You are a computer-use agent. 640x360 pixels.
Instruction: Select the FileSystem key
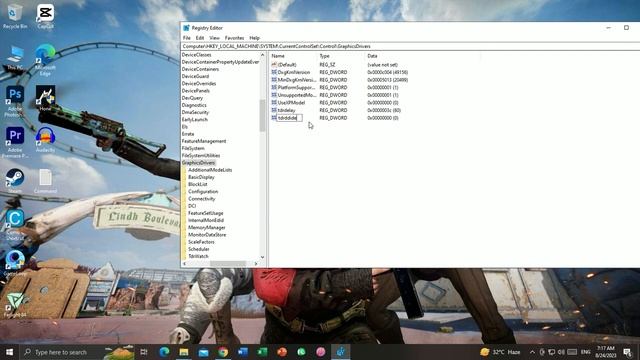click(x=193, y=148)
